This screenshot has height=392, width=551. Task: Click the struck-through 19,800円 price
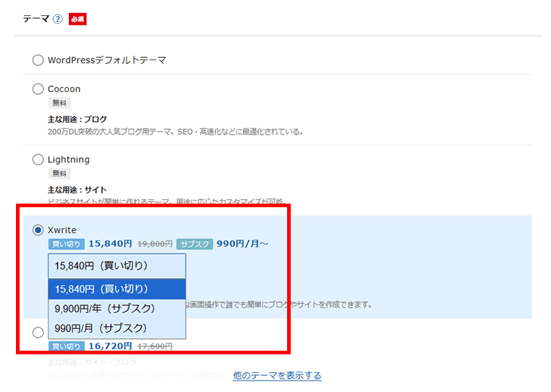pyautogui.click(x=154, y=244)
